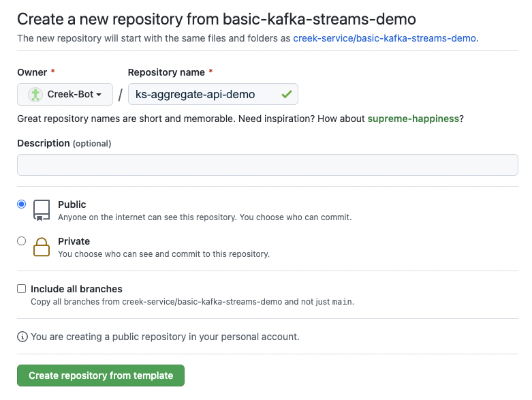Screen dimensions: 532x400
Task: Click the Description (optional) label
Action: tap(64, 143)
